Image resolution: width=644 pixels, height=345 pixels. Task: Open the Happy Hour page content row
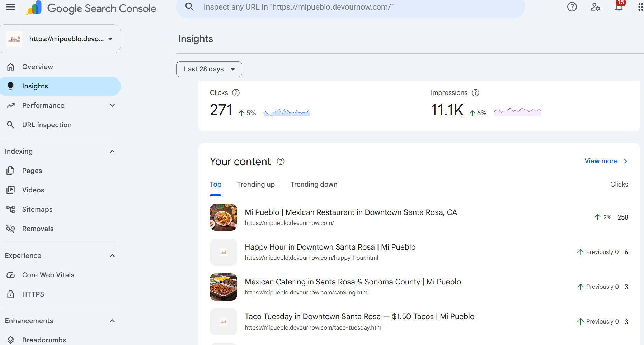click(x=419, y=252)
